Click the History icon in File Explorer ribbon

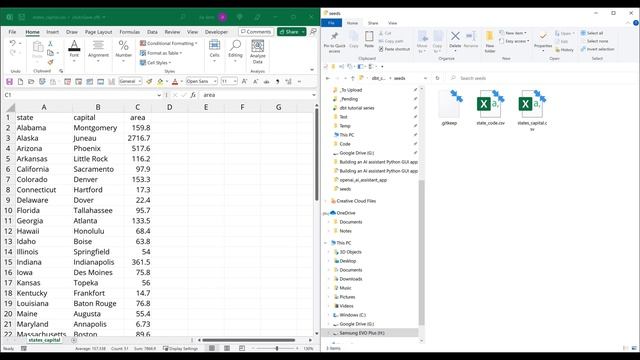[x=564, y=50]
